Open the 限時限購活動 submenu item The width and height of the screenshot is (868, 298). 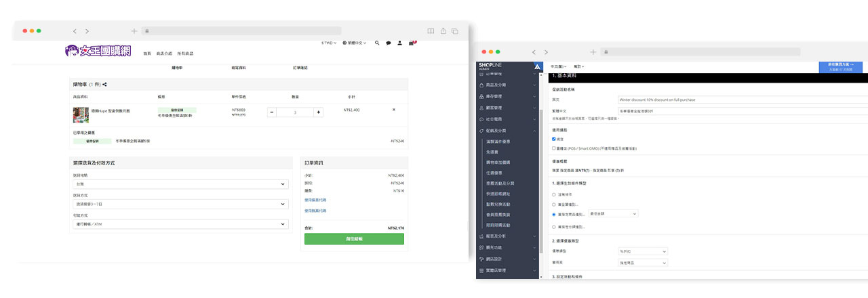[x=497, y=225]
